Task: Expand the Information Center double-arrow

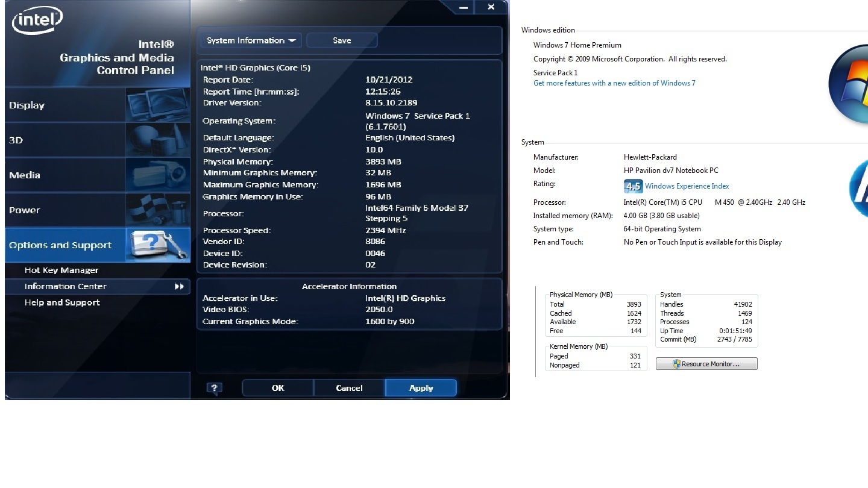Action: (x=179, y=286)
